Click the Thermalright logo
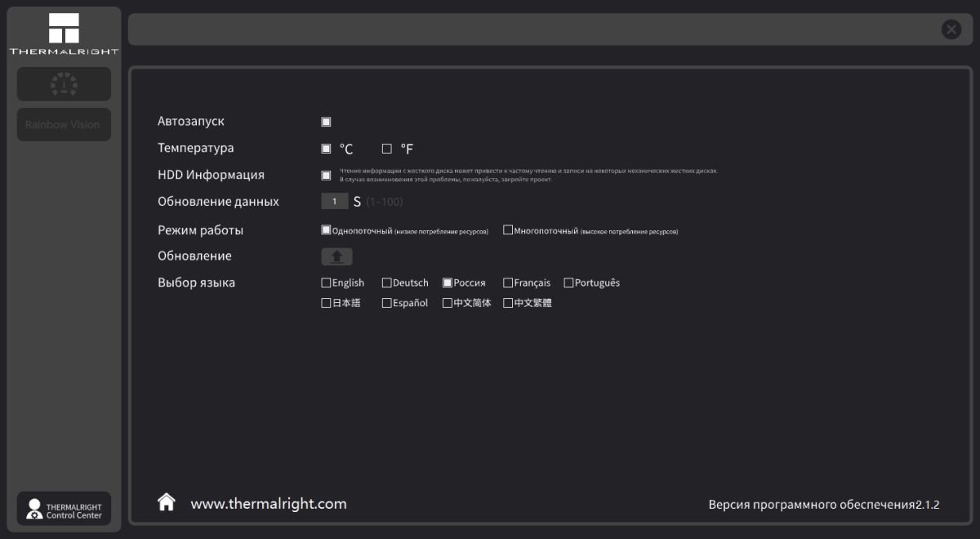The image size is (980, 539). point(64,33)
